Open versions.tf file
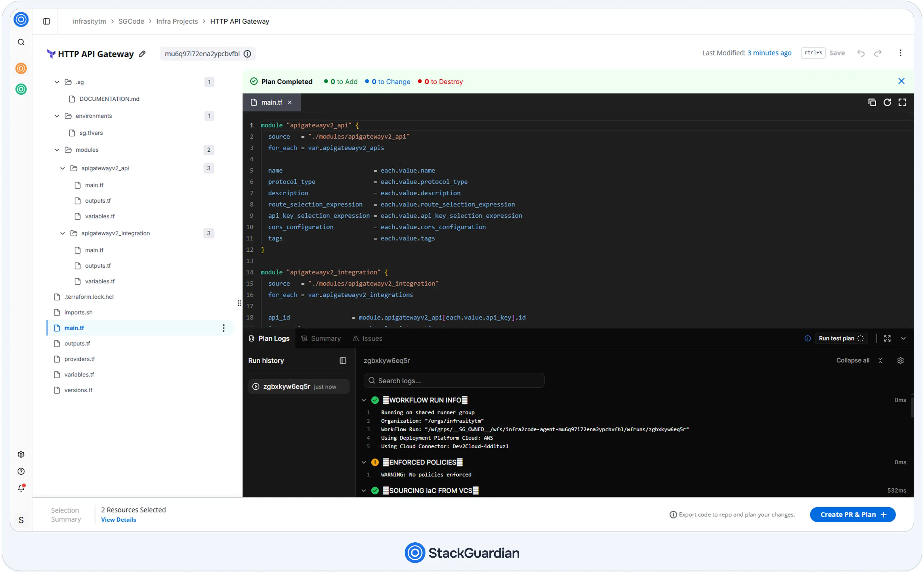The image size is (924, 574). click(78, 390)
